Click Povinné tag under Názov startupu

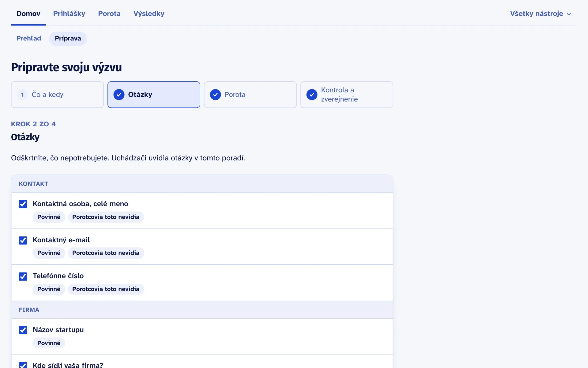point(49,343)
